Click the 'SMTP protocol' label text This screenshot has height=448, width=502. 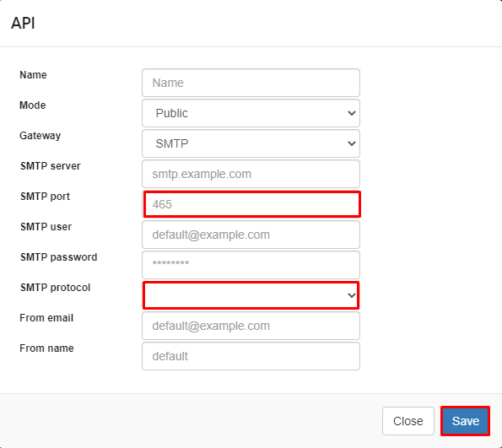55,288
